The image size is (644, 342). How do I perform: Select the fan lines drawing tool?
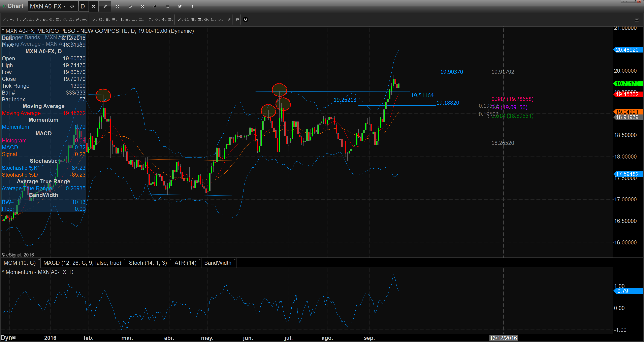point(31,20)
